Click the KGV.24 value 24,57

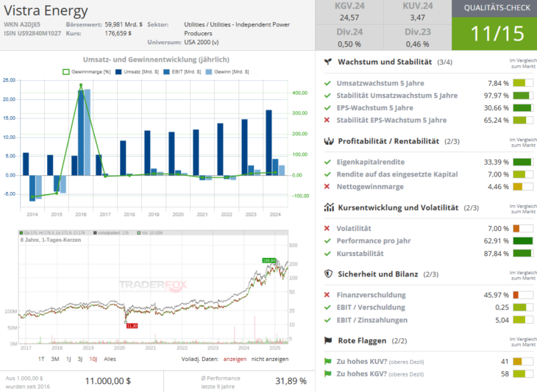pyautogui.click(x=349, y=18)
